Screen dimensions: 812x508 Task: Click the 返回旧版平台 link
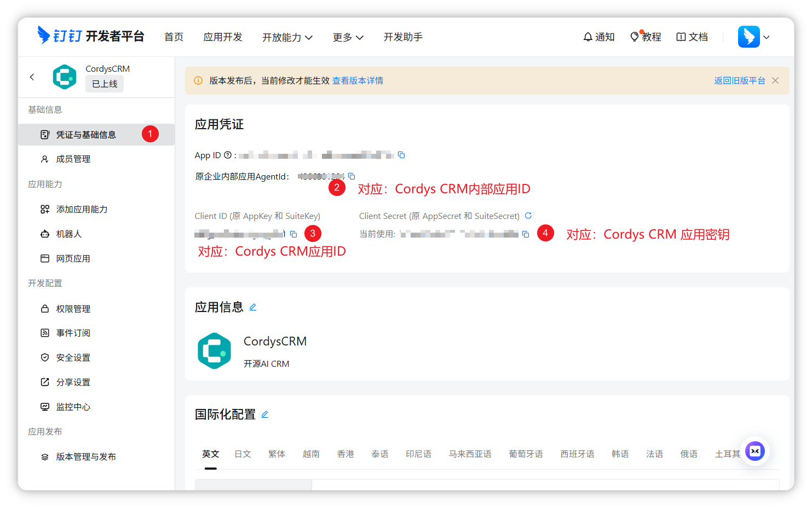click(x=740, y=80)
